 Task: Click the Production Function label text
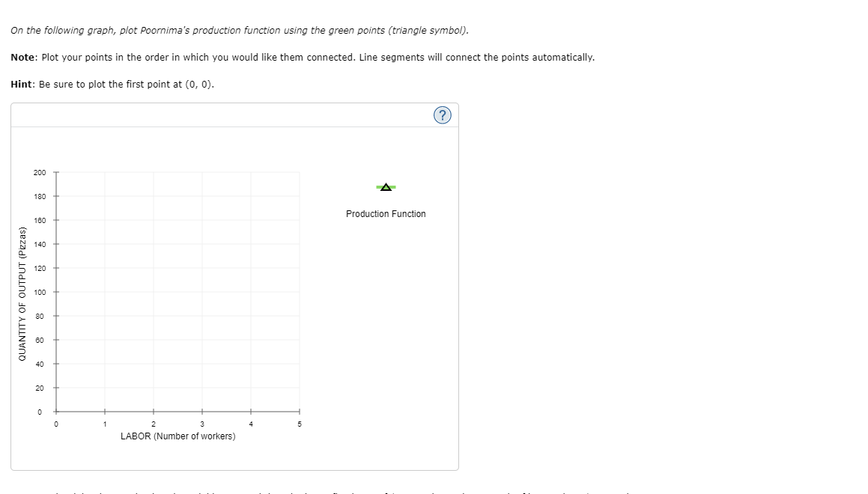coord(385,213)
